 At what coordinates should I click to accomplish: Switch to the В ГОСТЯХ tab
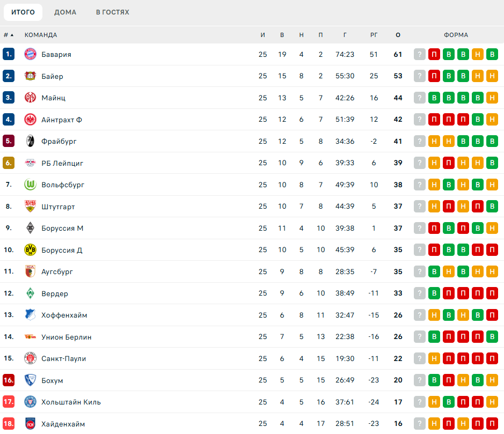click(112, 12)
